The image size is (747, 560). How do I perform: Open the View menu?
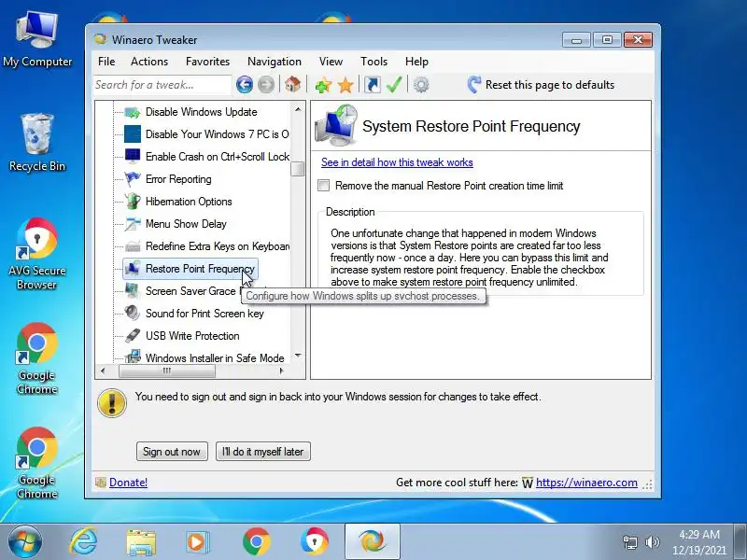tap(331, 62)
